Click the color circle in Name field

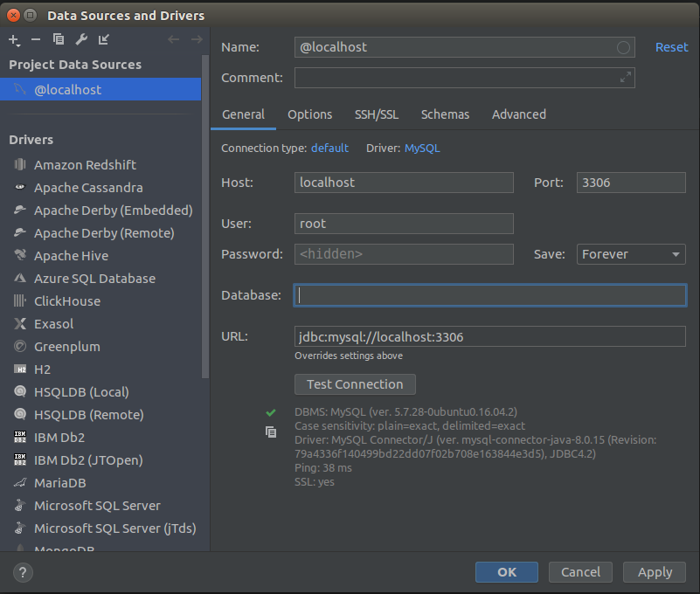pos(623,47)
